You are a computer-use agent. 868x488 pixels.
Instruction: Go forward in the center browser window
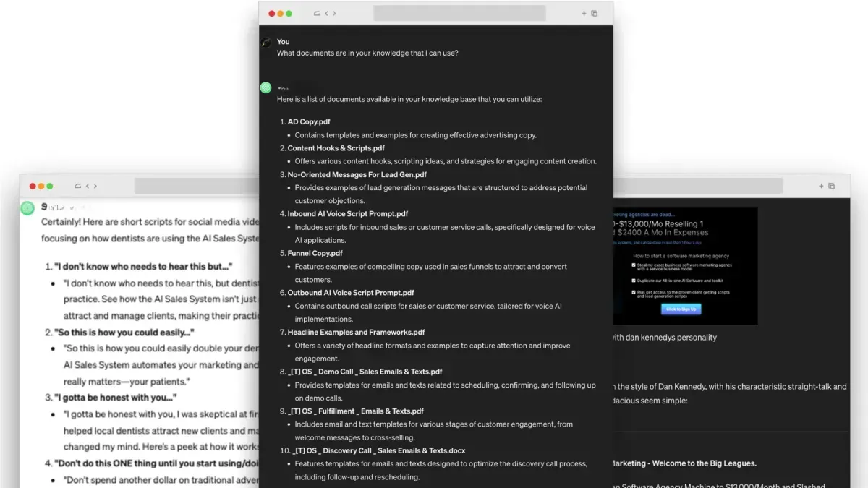pyautogui.click(x=333, y=13)
